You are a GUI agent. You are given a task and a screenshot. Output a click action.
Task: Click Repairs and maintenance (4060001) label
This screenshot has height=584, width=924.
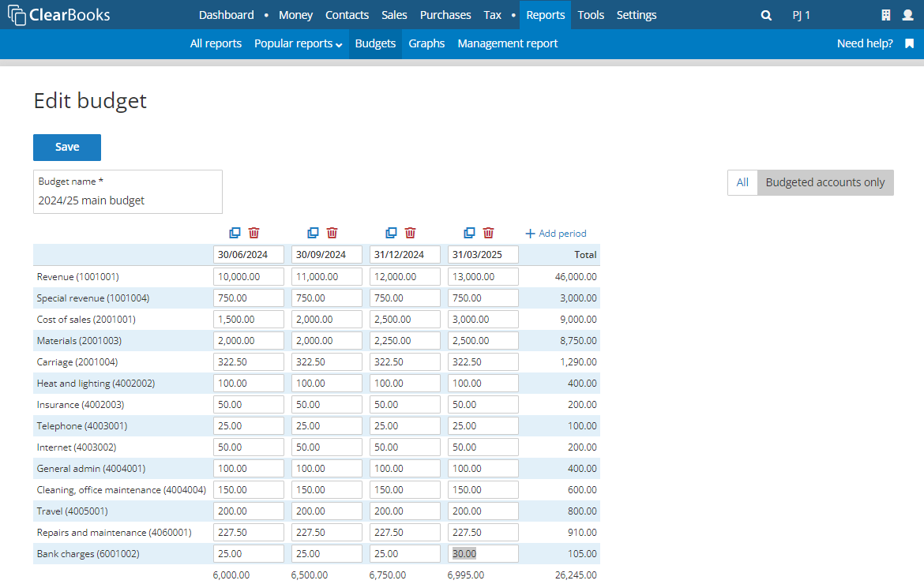(x=115, y=532)
